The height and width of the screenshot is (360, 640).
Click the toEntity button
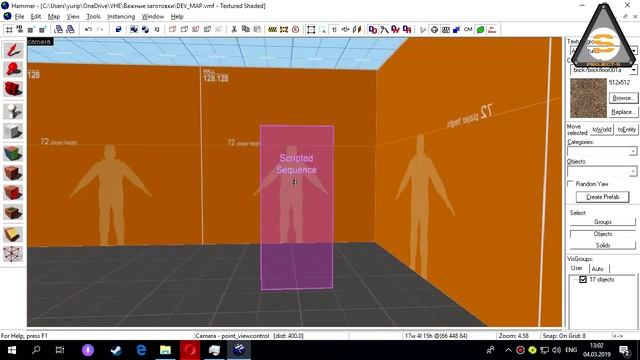tap(627, 129)
